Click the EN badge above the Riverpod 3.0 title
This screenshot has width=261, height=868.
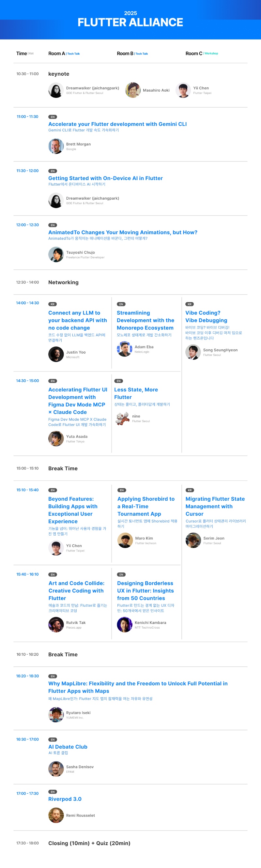point(52,792)
